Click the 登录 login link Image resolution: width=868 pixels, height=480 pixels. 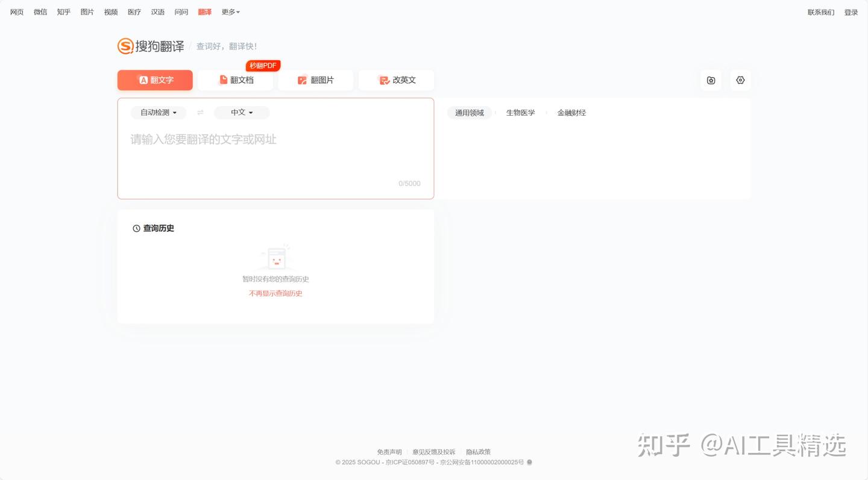click(851, 12)
